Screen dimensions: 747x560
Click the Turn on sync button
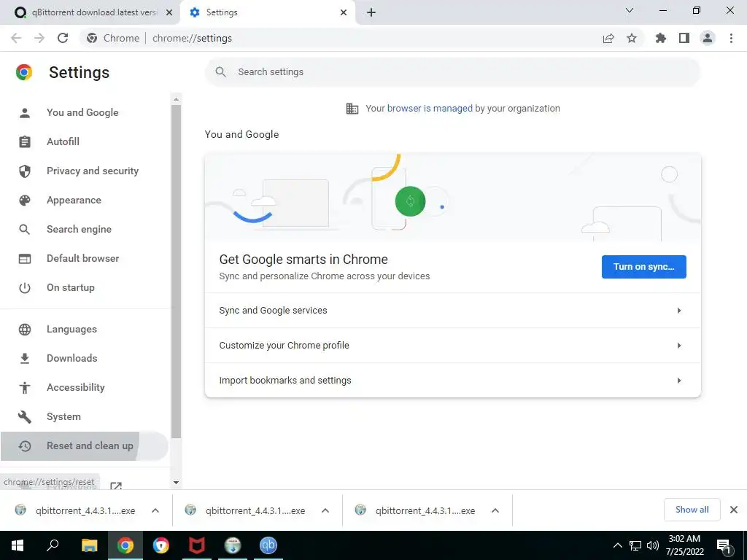(643, 267)
